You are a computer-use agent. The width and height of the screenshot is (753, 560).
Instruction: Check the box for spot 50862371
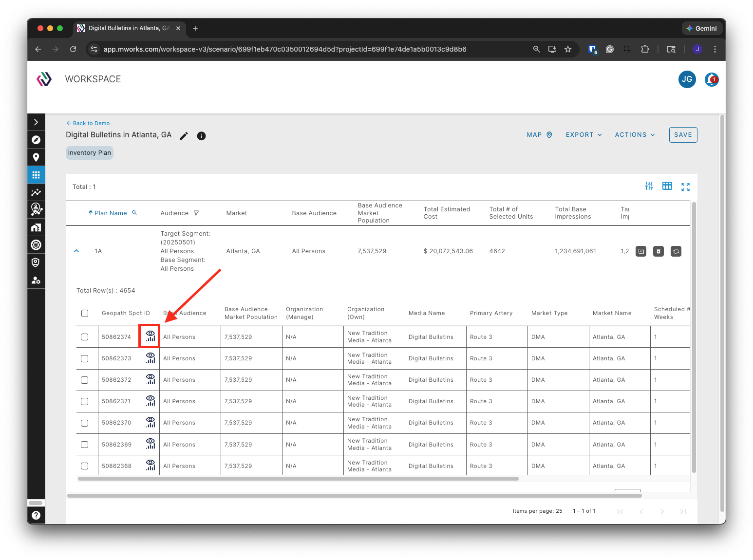point(85,401)
